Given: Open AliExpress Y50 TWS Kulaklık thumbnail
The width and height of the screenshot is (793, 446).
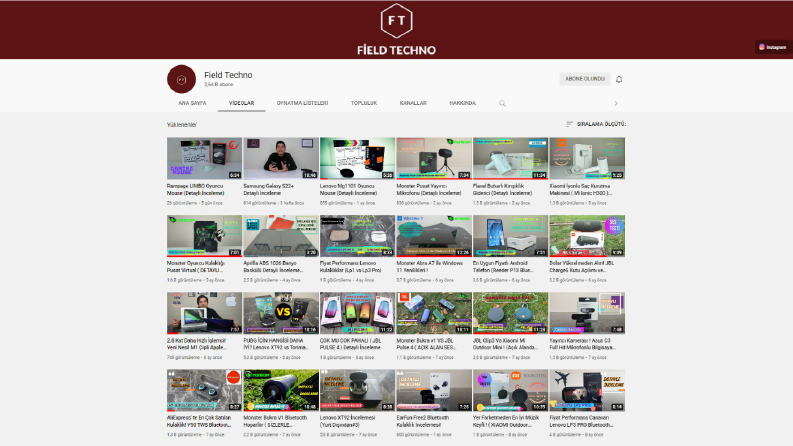Looking at the screenshot, I should (204, 390).
